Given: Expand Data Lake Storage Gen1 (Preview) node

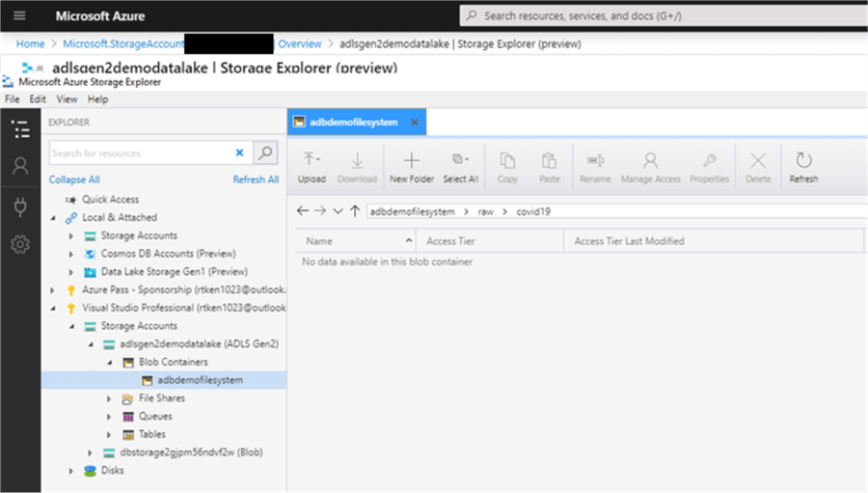Looking at the screenshot, I should 70,272.
